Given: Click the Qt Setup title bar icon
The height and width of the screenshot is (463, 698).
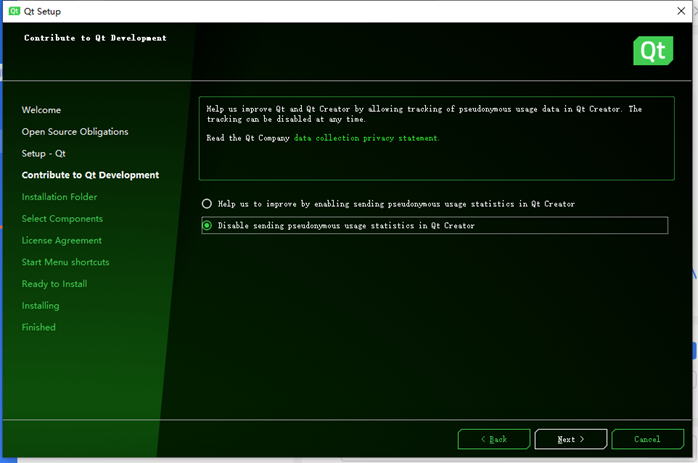Looking at the screenshot, I should coord(14,11).
